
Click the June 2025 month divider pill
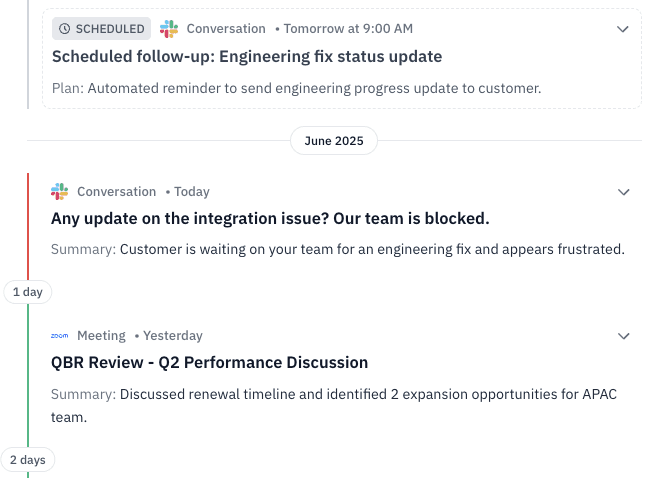coord(333,141)
